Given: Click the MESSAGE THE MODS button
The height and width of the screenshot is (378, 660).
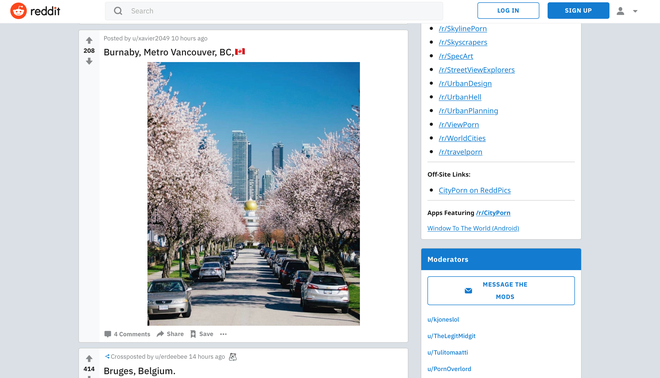Looking at the screenshot, I should coord(500,290).
